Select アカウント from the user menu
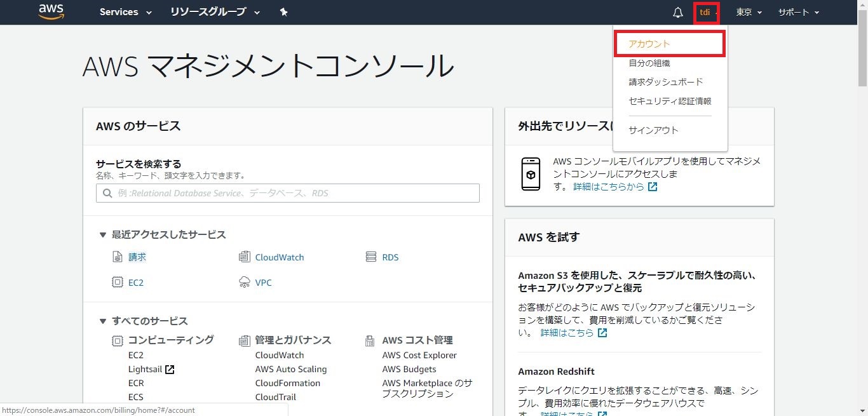This screenshot has width=868, height=416. [x=649, y=44]
